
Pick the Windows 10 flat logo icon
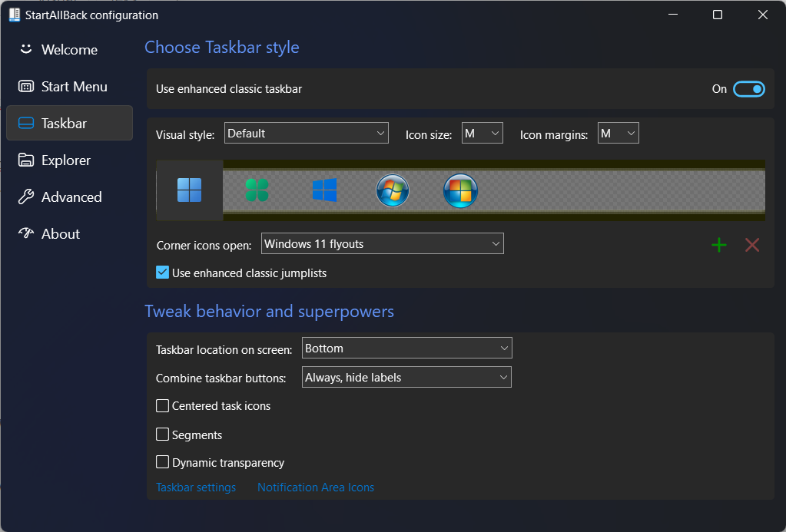324,190
